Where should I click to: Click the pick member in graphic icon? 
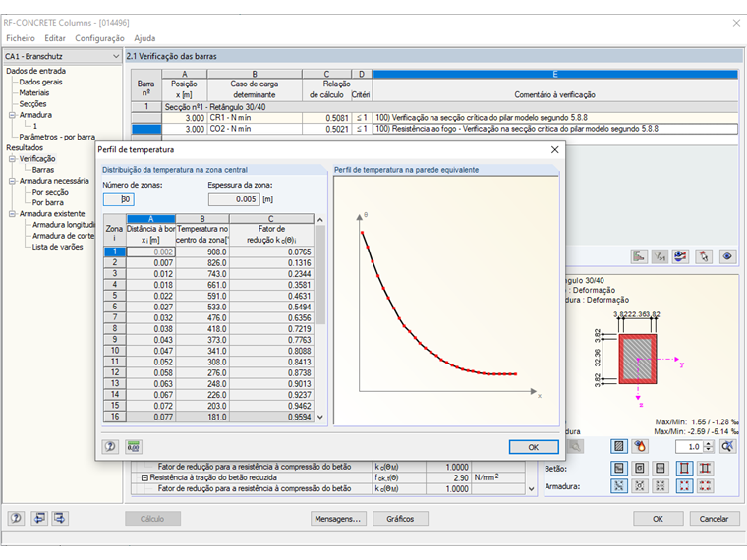point(703,256)
